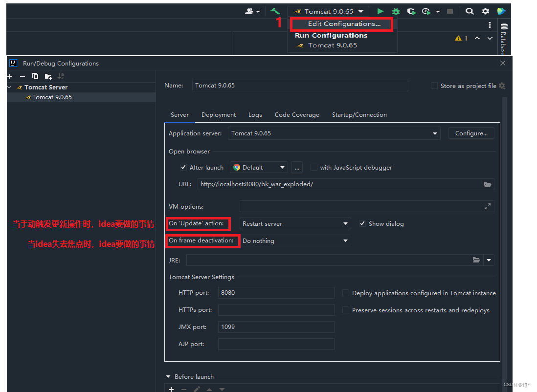Open Search Everywhere magnifier icon

(470, 11)
